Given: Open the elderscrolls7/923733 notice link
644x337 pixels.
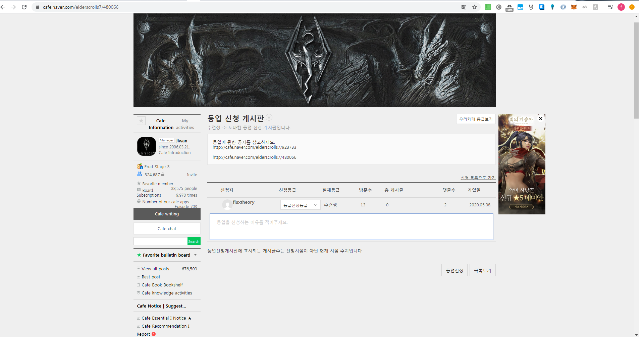Looking at the screenshot, I should [255, 147].
